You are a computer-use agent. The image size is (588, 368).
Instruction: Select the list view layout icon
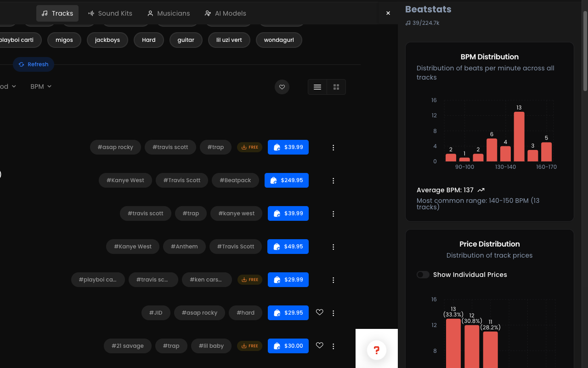pos(317,86)
